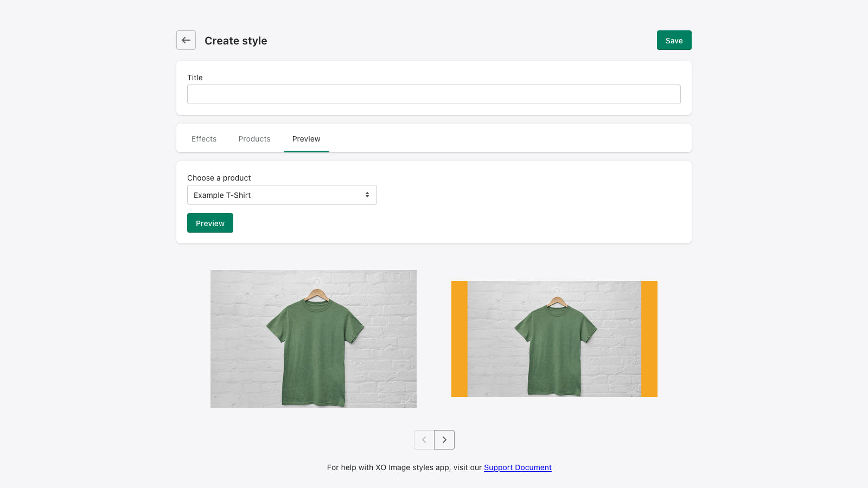Click the styled t-shirt between the orange bars

[x=554, y=339]
